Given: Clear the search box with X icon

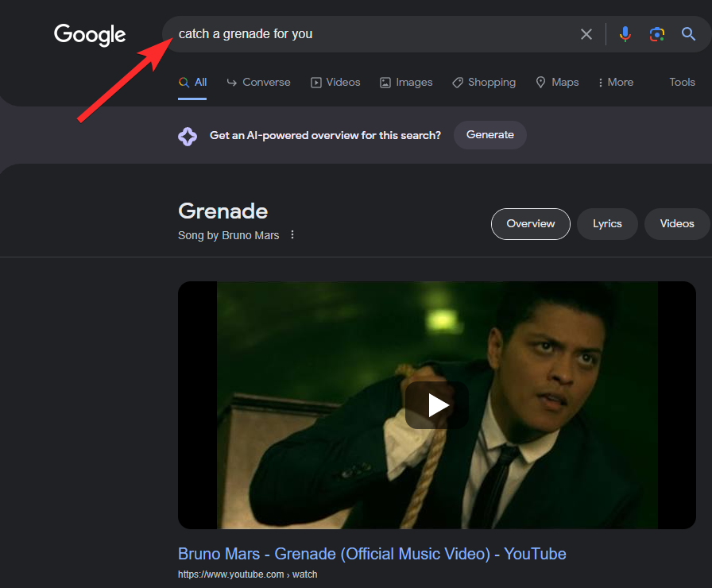Looking at the screenshot, I should 586,34.
